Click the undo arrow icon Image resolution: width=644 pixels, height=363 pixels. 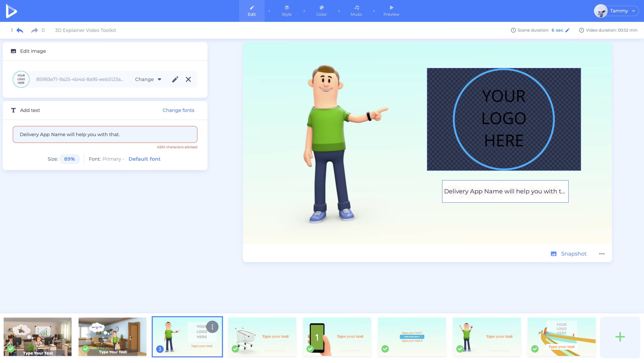click(x=20, y=30)
